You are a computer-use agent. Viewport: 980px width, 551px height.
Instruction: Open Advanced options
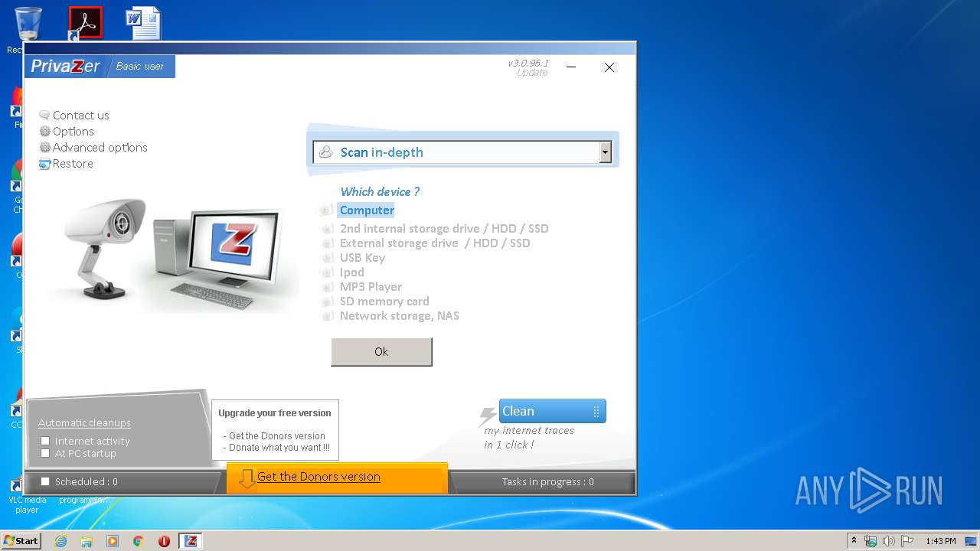100,148
